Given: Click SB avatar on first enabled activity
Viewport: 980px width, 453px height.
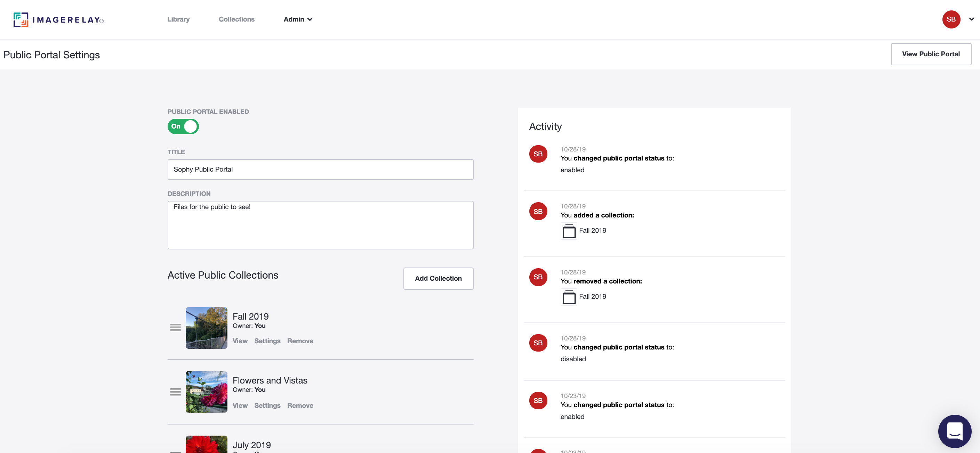Looking at the screenshot, I should coord(538,154).
